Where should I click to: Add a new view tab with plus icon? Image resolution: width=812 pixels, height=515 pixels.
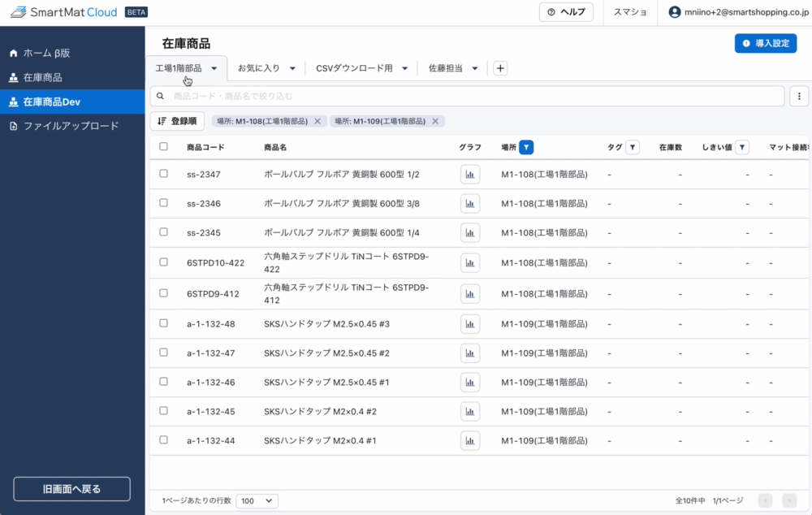click(x=500, y=68)
